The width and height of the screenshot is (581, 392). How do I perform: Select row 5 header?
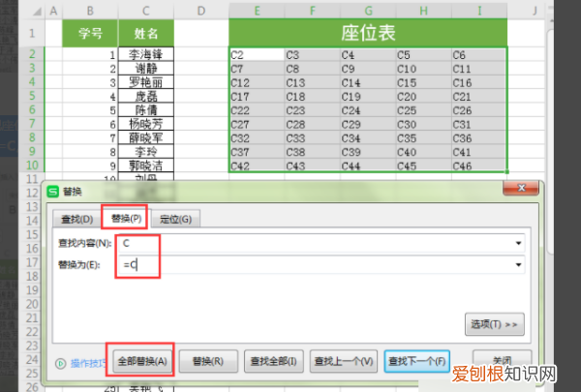click(x=32, y=96)
